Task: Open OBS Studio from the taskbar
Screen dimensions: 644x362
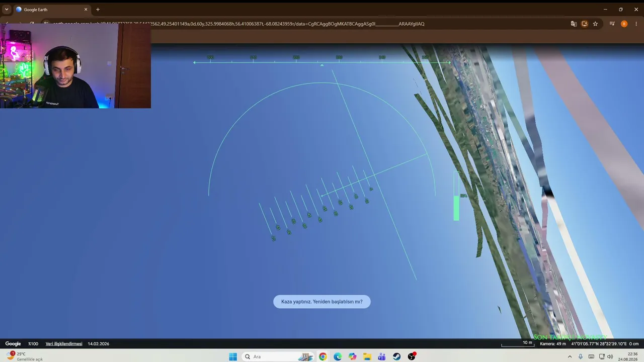Action: coord(412,356)
